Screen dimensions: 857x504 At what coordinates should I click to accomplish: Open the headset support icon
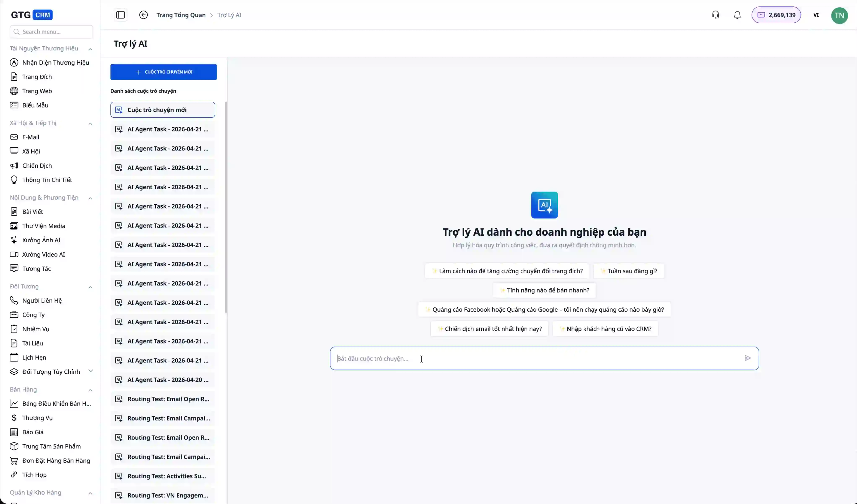pyautogui.click(x=715, y=15)
